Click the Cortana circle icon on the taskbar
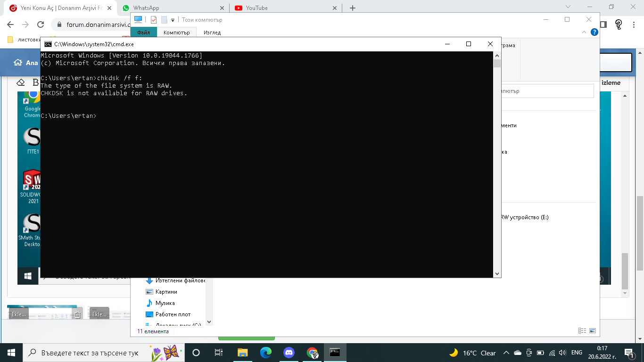This screenshot has height=362, width=644. click(196, 353)
